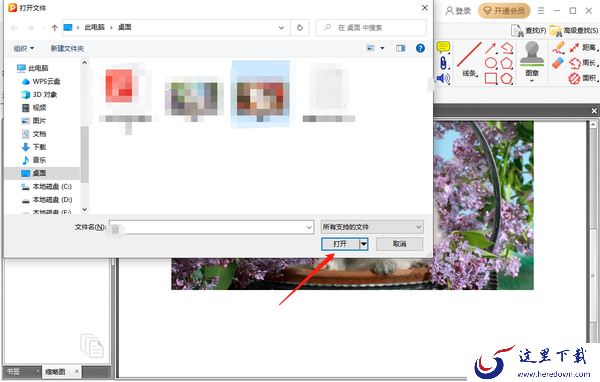This screenshot has width=600, height=382.
Task: Select the arrow drawing tool
Action: click(491, 48)
